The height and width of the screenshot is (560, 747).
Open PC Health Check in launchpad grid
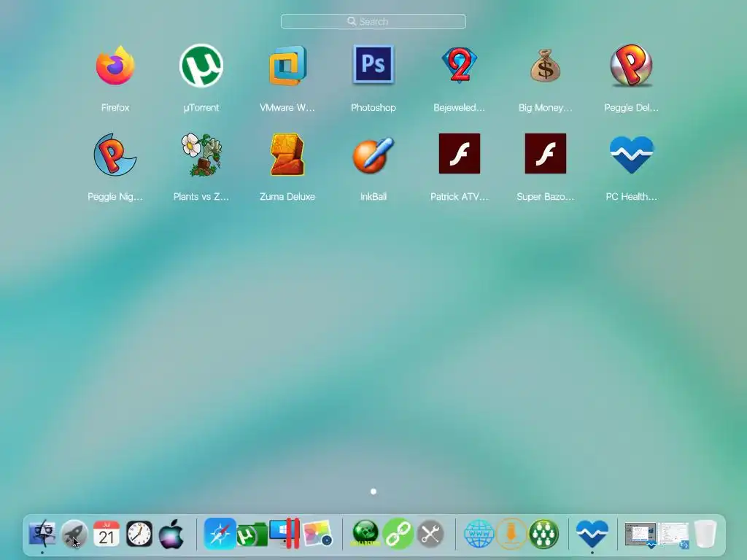pyautogui.click(x=632, y=155)
